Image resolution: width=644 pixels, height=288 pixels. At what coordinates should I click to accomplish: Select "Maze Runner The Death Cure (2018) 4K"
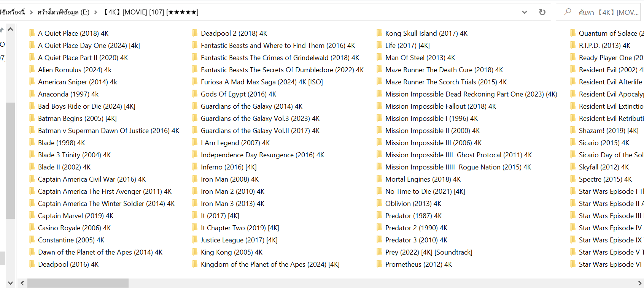point(444,70)
